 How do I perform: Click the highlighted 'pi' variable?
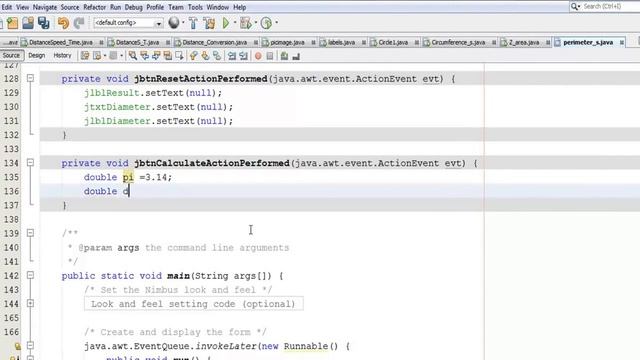[x=128, y=177]
